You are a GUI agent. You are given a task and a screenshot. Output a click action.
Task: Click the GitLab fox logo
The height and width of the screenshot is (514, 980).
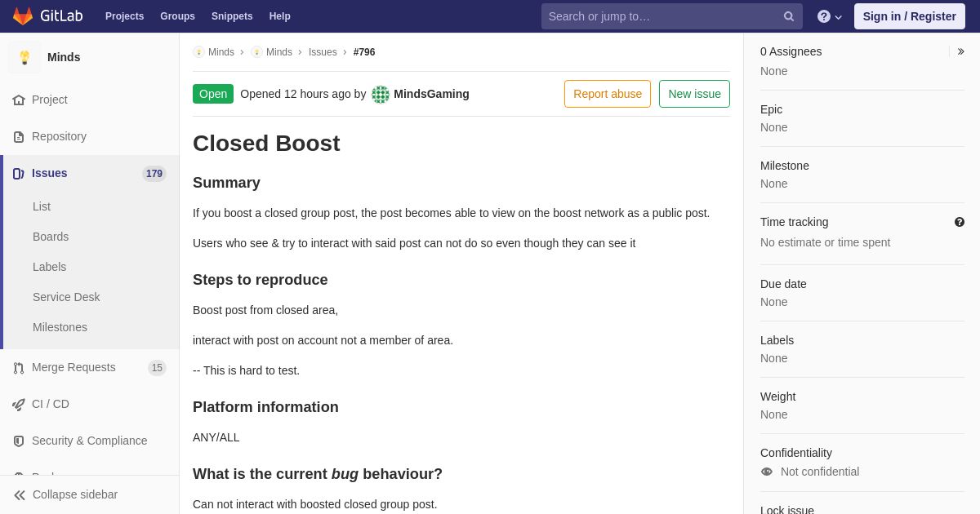23,16
